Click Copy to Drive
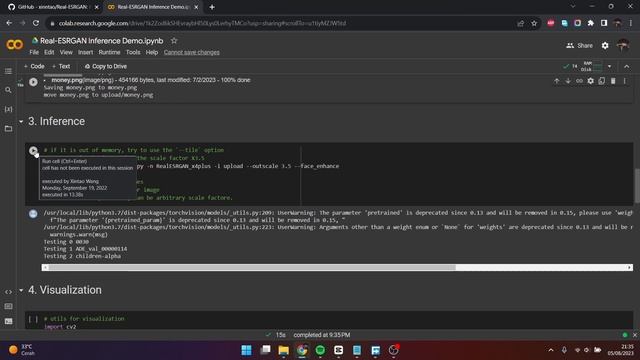The width and height of the screenshot is (640, 360). (x=106, y=66)
